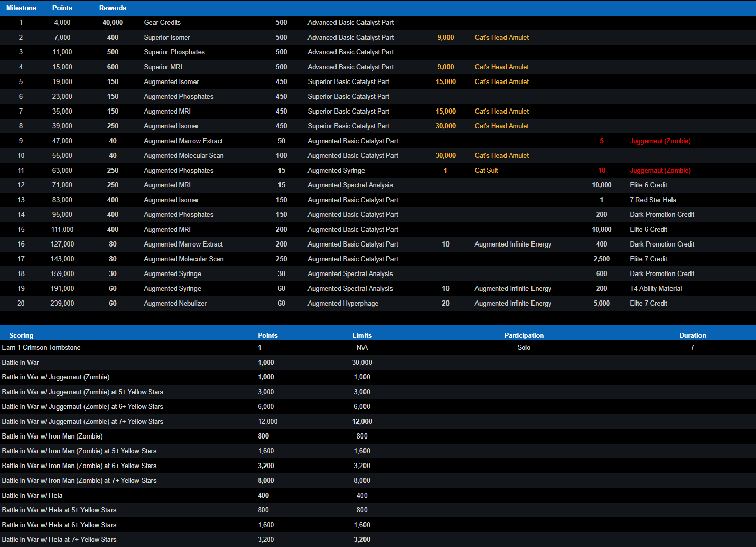Click Augmented Nebulizer in milestone 20
Viewport: 756px width, 547px height.
click(175, 303)
